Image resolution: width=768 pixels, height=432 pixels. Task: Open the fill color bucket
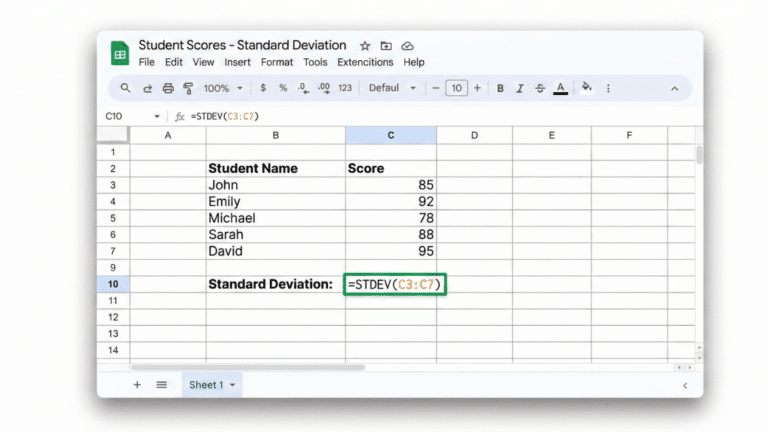click(x=586, y=88)
